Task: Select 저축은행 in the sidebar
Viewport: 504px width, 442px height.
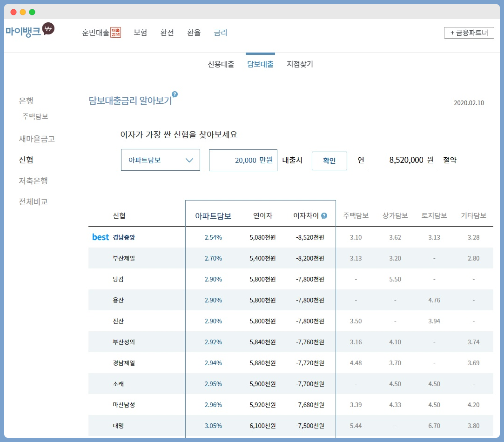Action: point(34,181)
